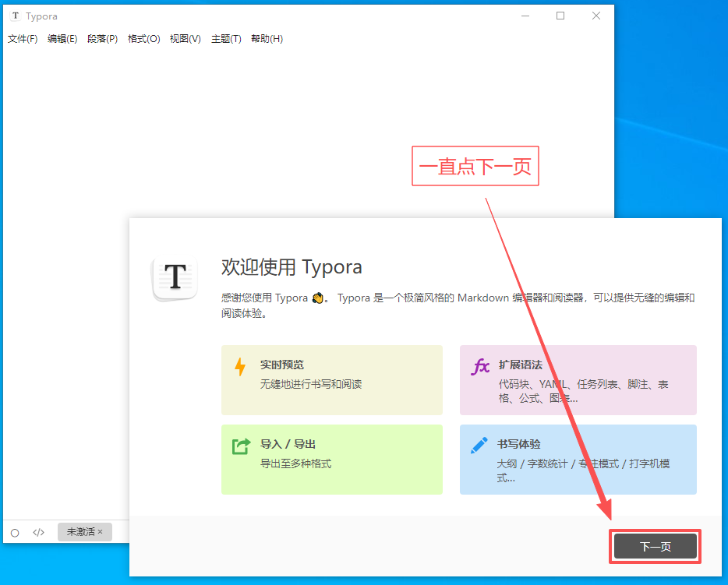The height and width of the screenshot is (585, 728).
Task: Dismiss the 未激活 badge
Action: (x=100, y=532)
